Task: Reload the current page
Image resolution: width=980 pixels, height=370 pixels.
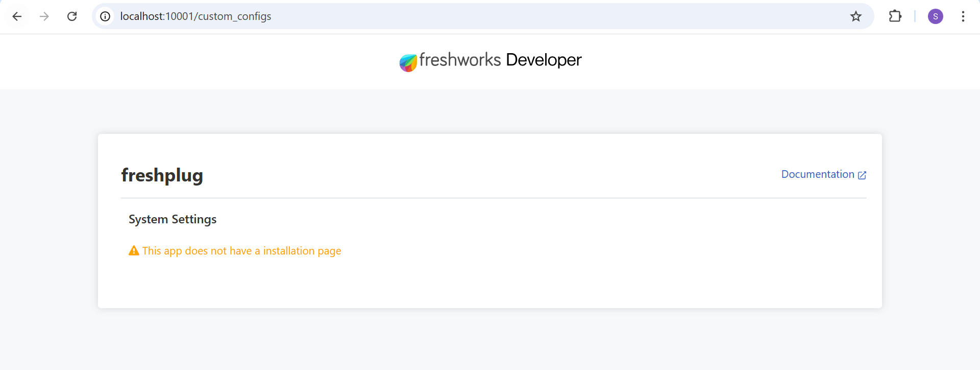Action: coord(72,16)
